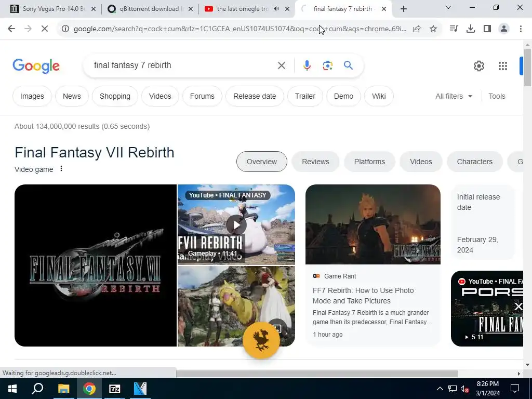Select the Overview knowledge panel tab

click(262, 162)
